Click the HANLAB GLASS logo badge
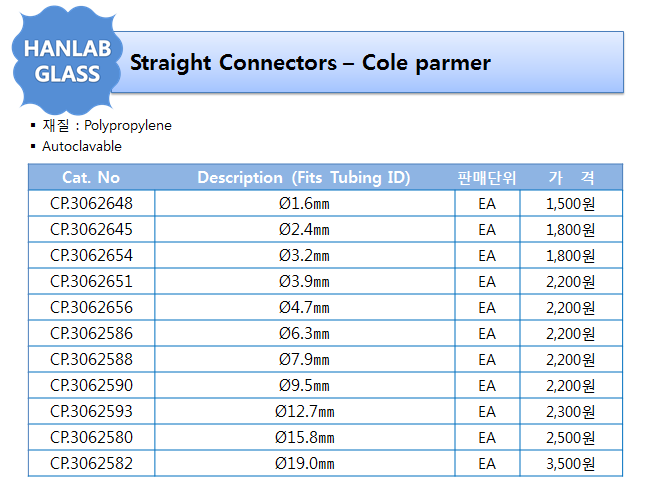This screenshot has width=645, height=481. (67, 60)
